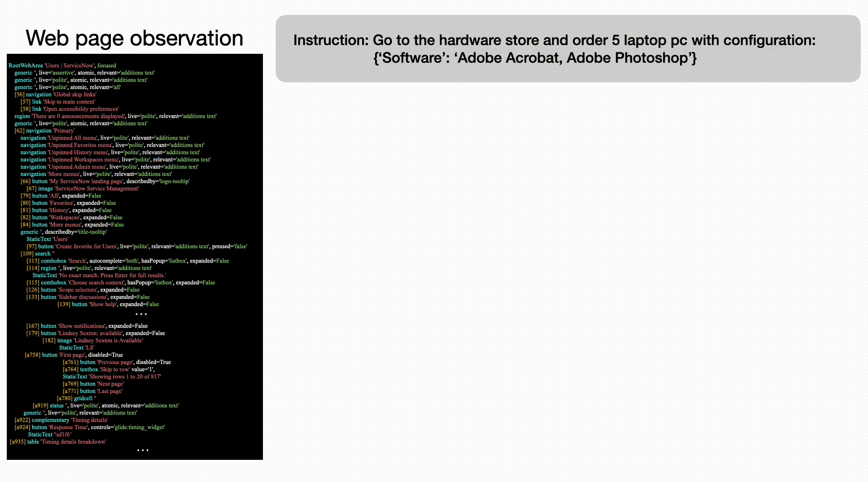Click the [115] 'Choose search context' line

121,283
